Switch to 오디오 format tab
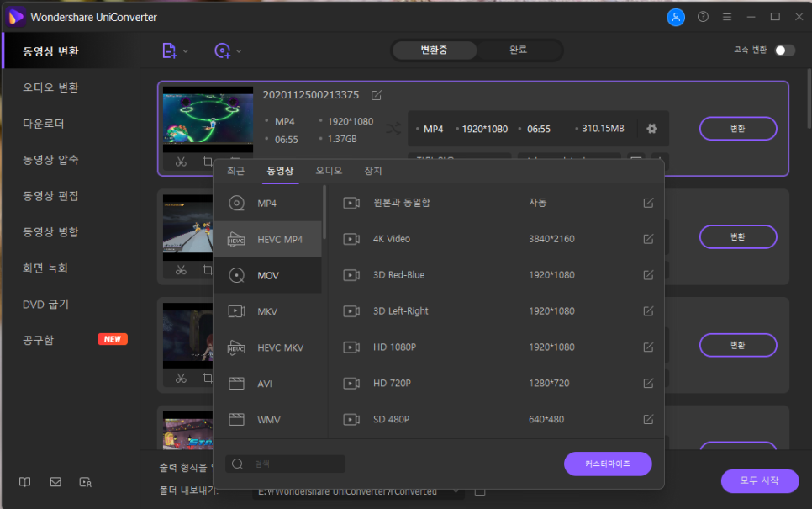Screen dimensions: 812x509 [329, 171]
